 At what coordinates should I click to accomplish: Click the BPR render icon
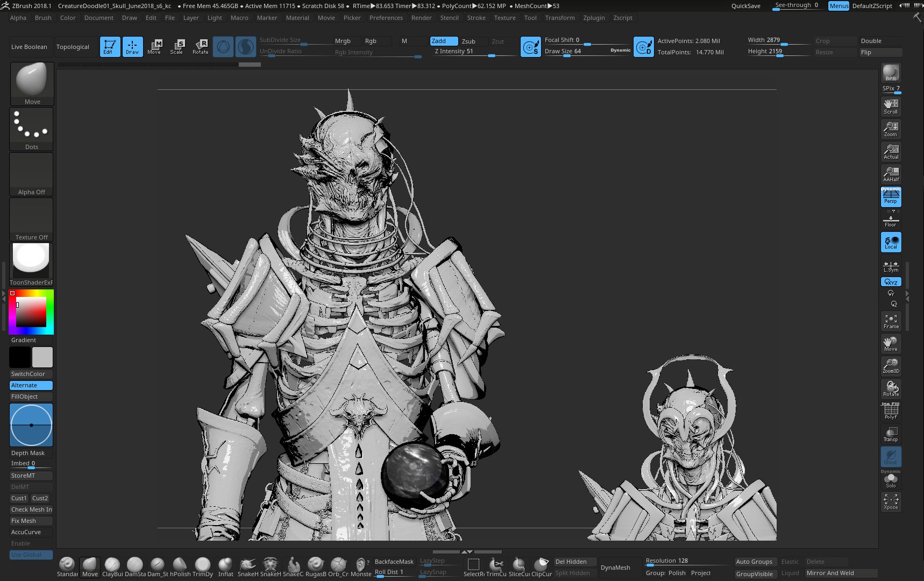891,73
